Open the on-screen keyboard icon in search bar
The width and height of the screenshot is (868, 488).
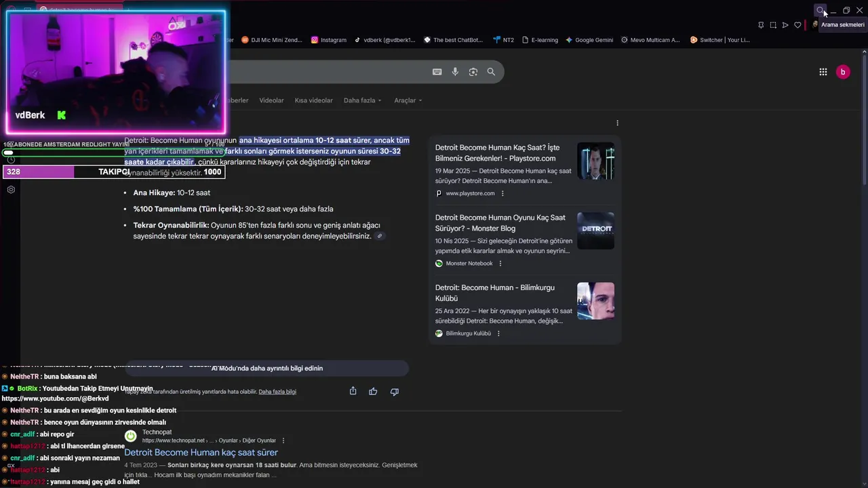coord(437,72)
